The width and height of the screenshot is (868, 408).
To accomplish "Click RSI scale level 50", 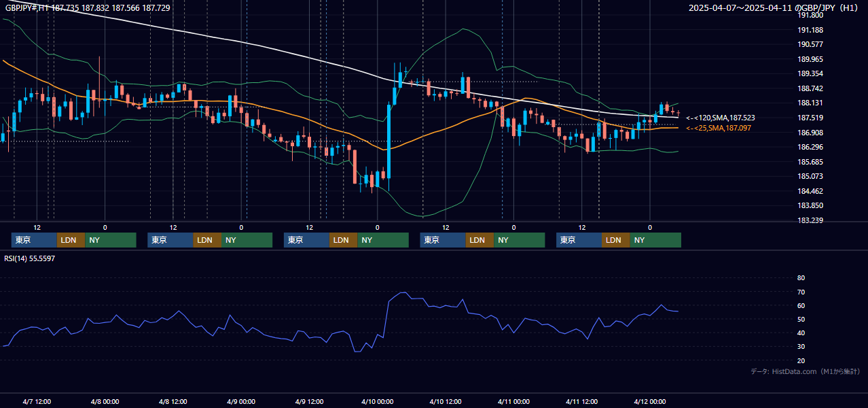I will click(x=801, y=319).
